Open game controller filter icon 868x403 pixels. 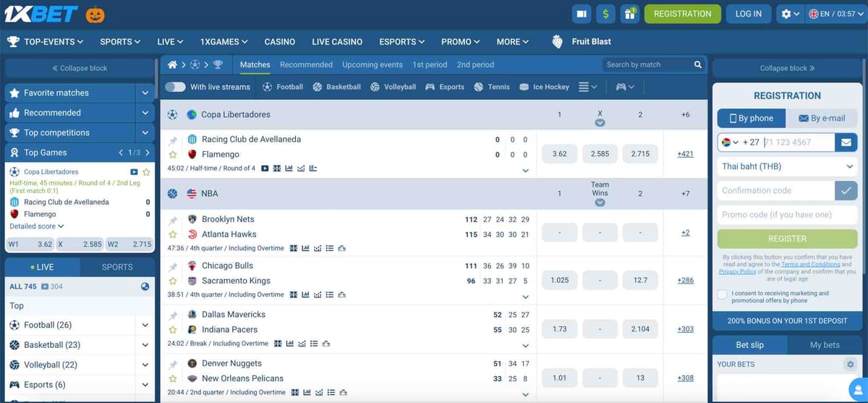625,87
